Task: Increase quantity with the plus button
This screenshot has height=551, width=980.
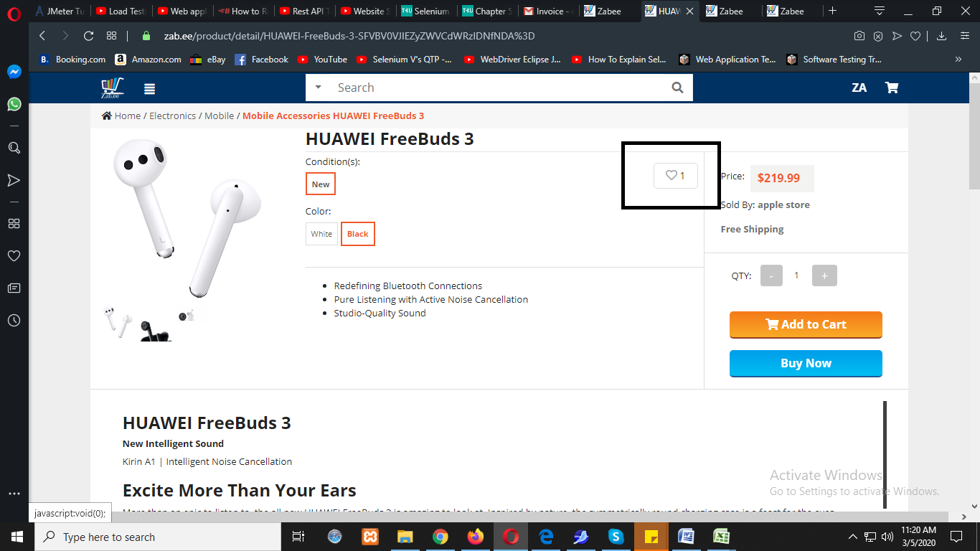Action: [824, 275]
